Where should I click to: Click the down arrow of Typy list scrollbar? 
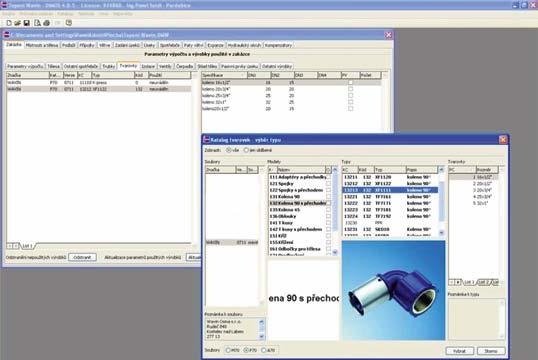click(442, 233)
